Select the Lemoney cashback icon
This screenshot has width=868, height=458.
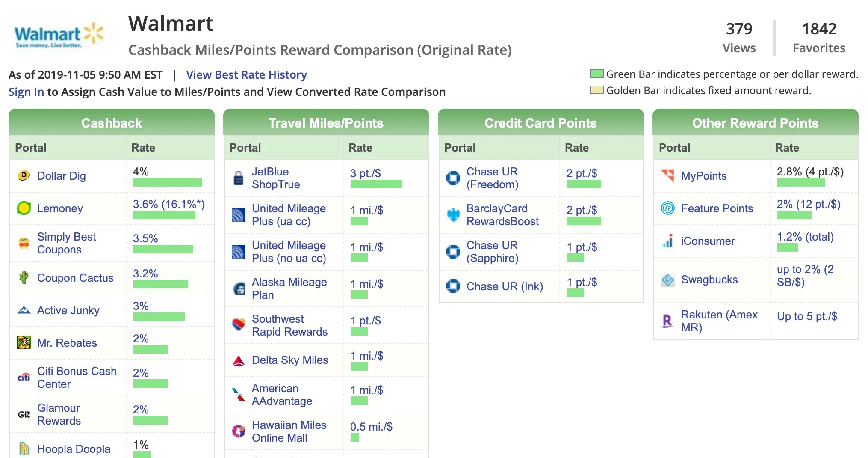coord(24,208)
